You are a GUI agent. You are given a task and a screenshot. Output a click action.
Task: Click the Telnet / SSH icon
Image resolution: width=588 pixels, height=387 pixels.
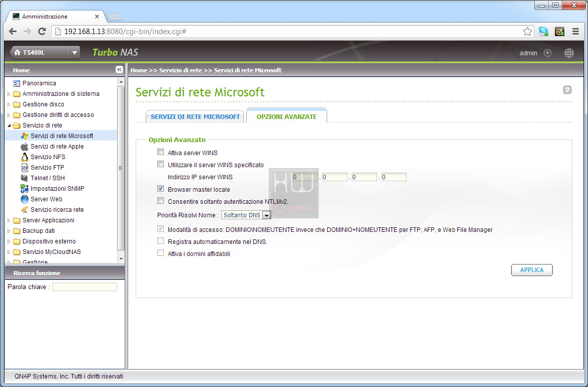25,178
